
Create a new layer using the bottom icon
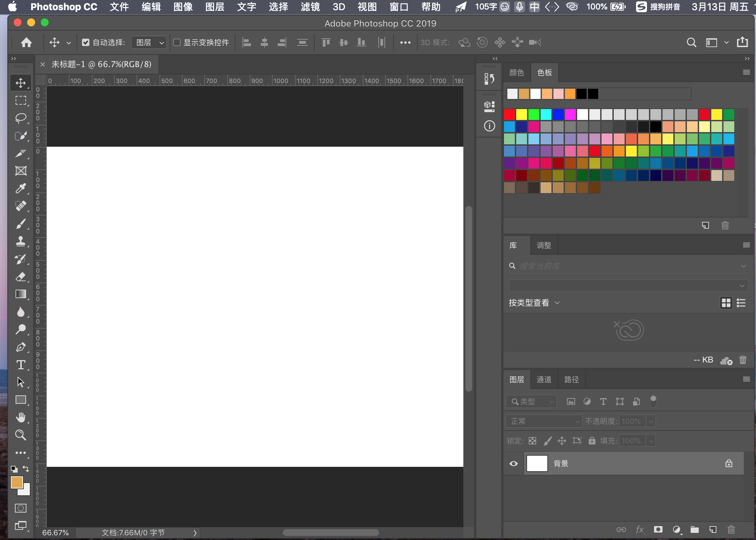[x=713, y=529]
